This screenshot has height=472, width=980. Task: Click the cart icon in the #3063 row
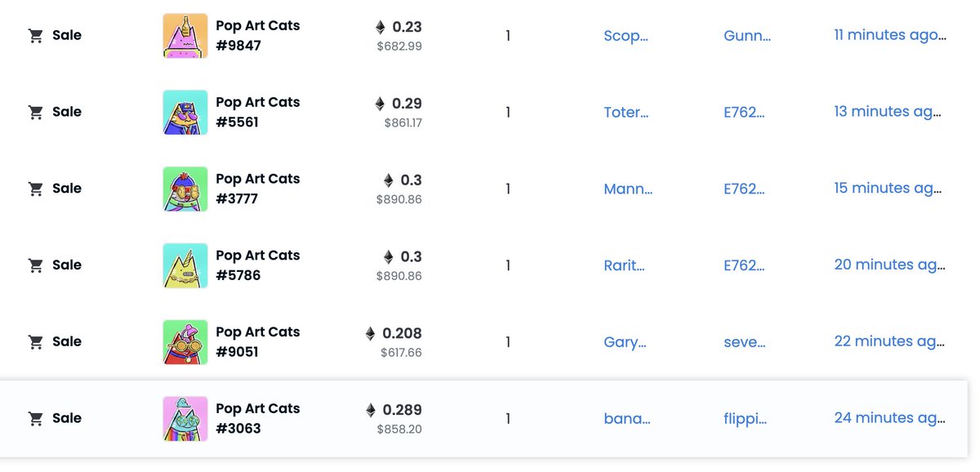pyautogui.click(x=35, y=419)
